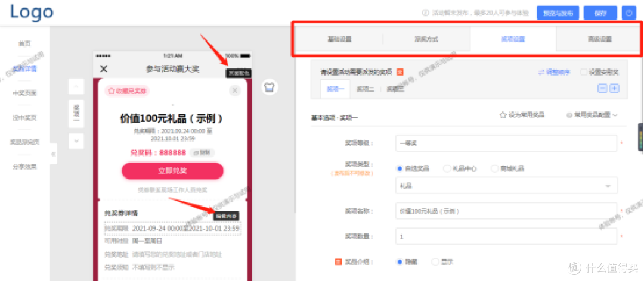Click the blue 预览与发布 button
644x281 pixels.
[558, 13]
